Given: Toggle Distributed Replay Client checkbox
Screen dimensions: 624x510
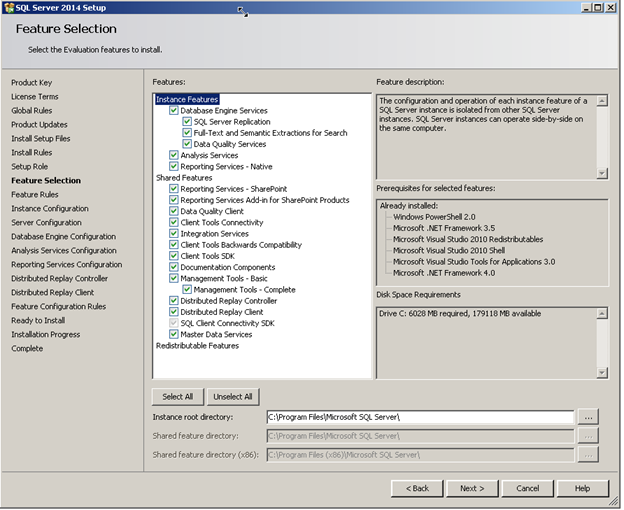Looking at the screenshot, I should 174,311.
